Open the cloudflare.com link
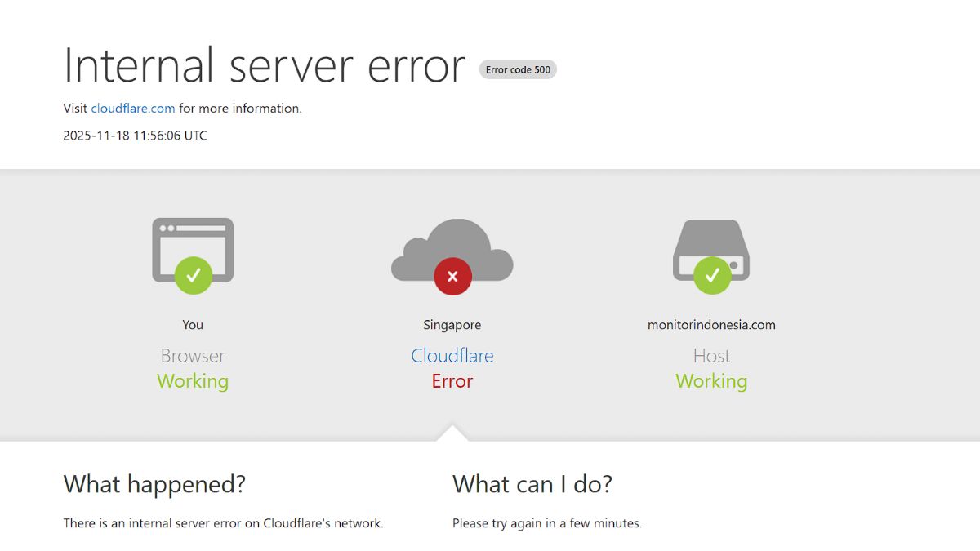The image size is (980, 551). click(x=133, y=108)
